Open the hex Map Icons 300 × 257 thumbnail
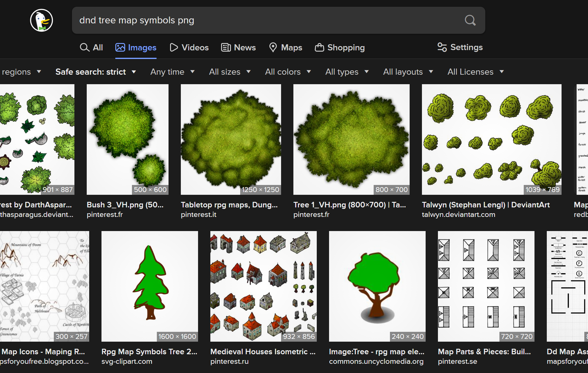The height and width of the screenshot is (373, 588). click(x=45, y=286)
